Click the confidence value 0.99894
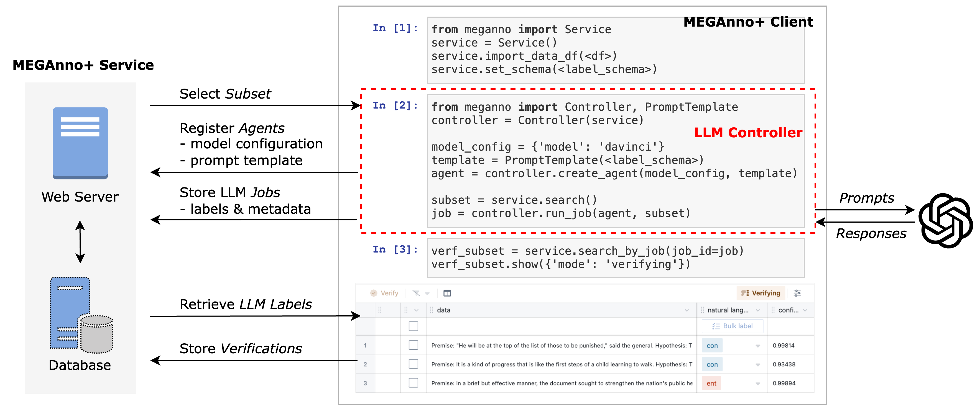The height and width of the screenshot is (412, 980). tap(784, 383)
